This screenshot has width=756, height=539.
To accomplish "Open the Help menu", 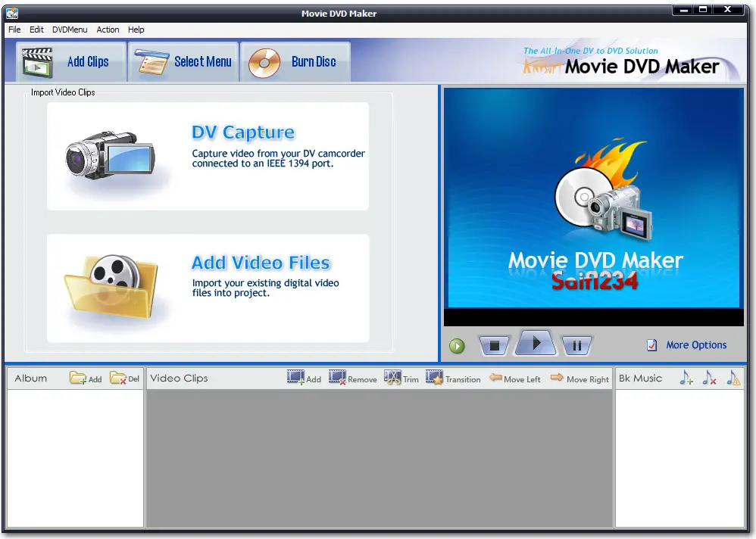I will click(x=136, y=30).
